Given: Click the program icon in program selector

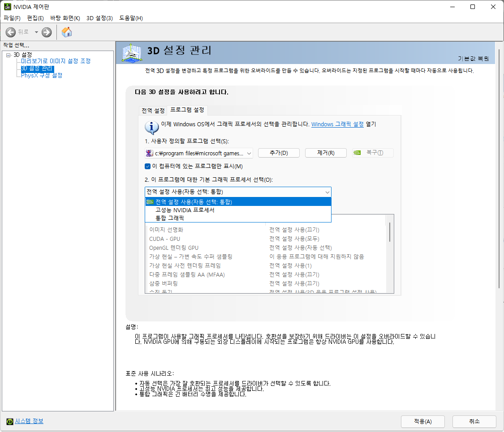Looking at the screenshot, I should [149, 153].
